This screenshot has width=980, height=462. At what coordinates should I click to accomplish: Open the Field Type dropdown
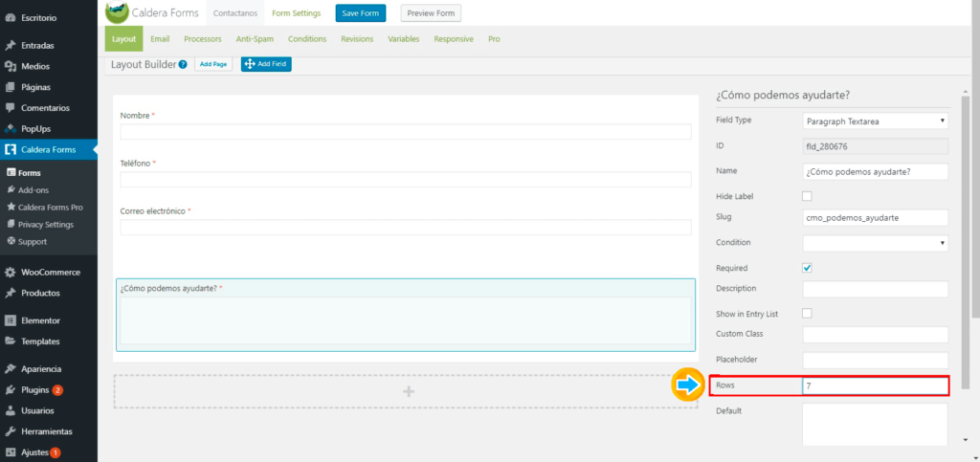point(875,121)
